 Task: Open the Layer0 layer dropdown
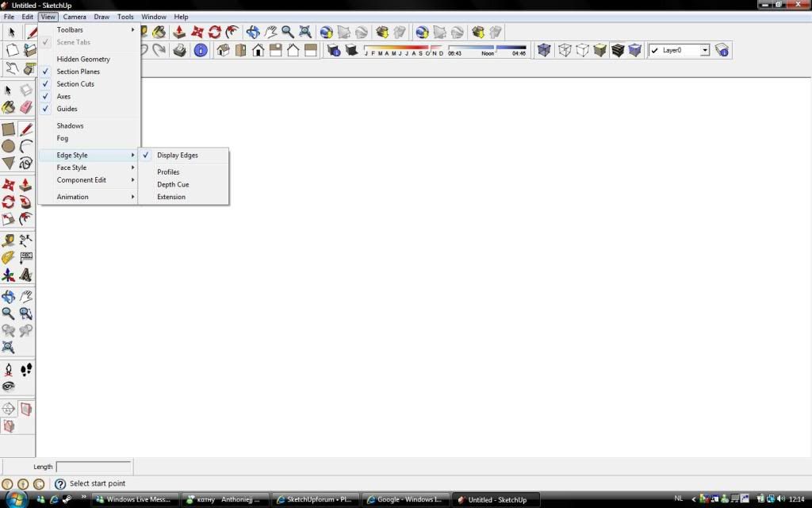coord(705,50)
